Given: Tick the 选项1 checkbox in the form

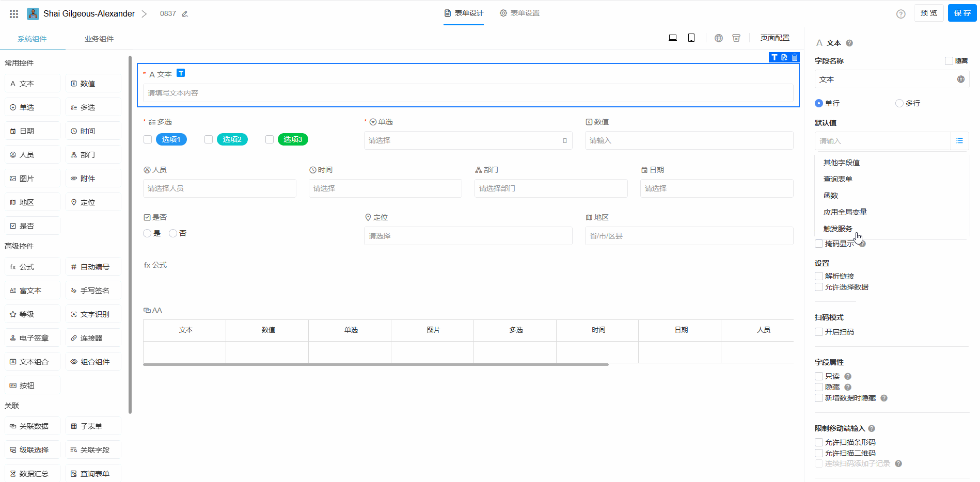Looking at the screenshot, I should [x=148, y=139].
